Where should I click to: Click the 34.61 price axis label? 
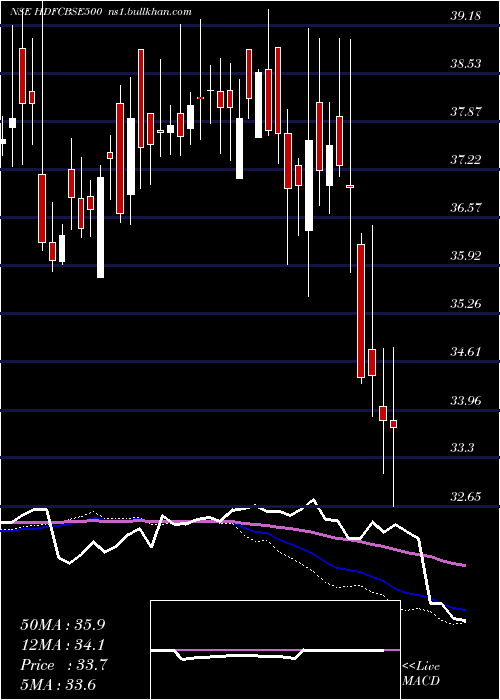465,352
